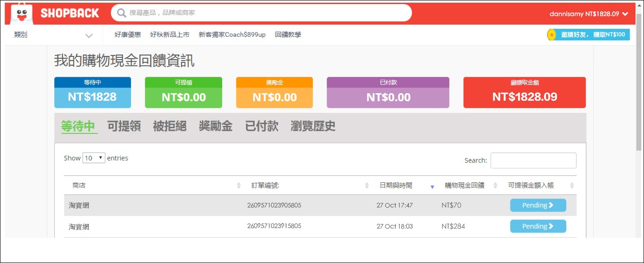
Task: Open 新客獨家Coach$899up link
Action: (x=232, y=34)
